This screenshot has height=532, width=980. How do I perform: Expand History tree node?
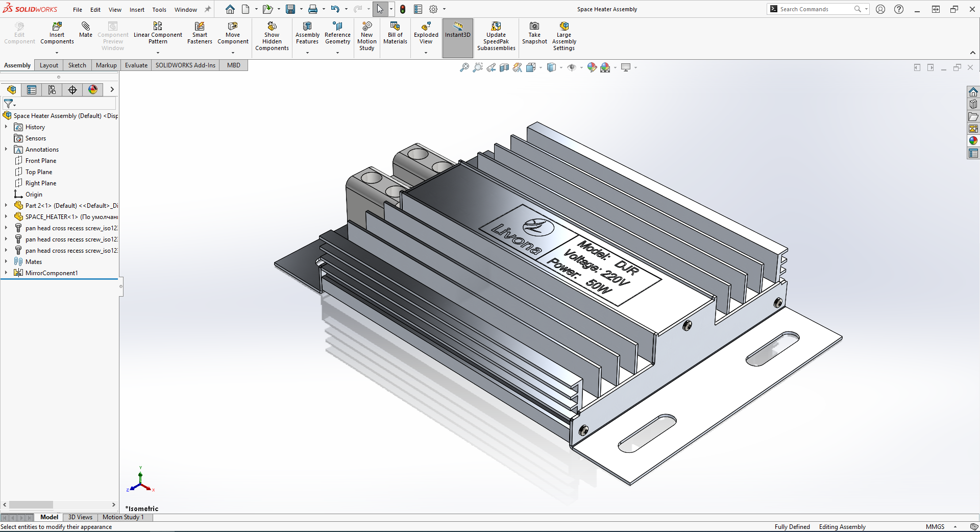(x=6, y=127)
